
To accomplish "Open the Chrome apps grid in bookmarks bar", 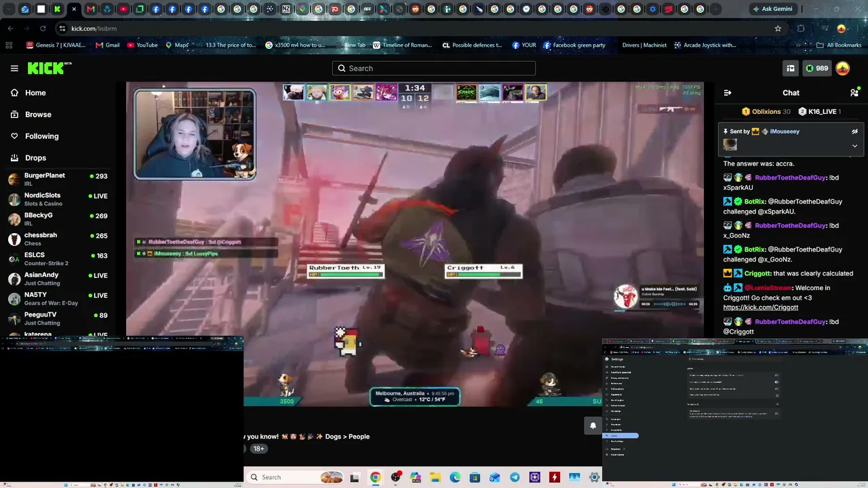I will tap(9, 45).
